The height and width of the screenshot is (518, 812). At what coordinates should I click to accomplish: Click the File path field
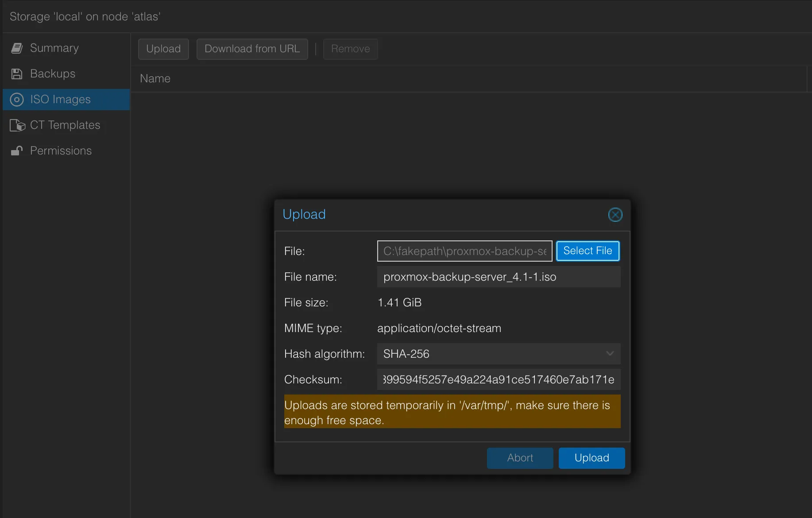pyautogui.click(x=464, y=251)
